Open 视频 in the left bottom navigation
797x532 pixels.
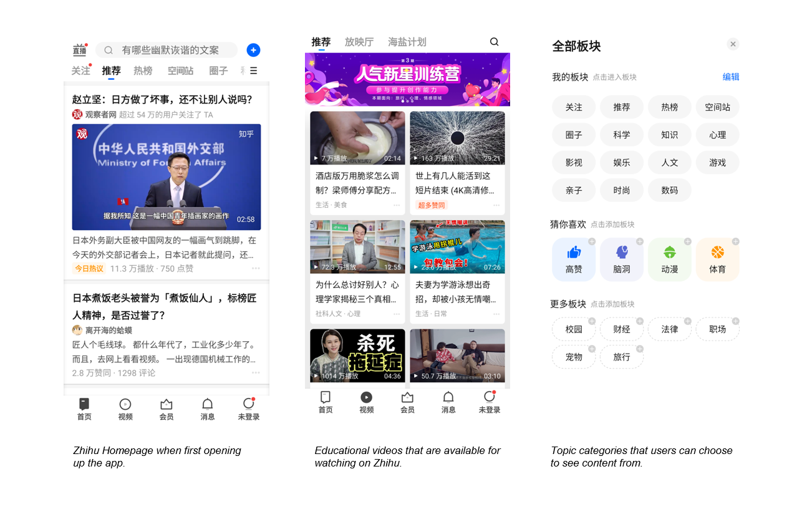(125, 409)
